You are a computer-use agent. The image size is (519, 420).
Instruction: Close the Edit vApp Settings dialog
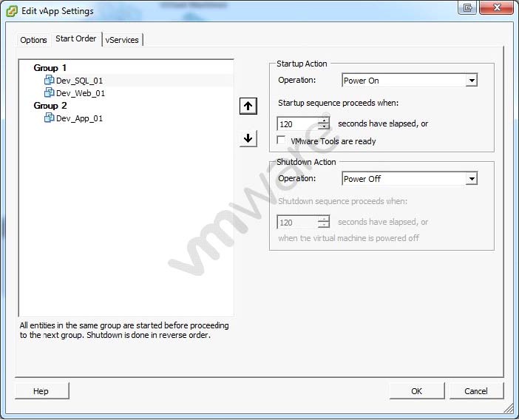tap(496, 7)
